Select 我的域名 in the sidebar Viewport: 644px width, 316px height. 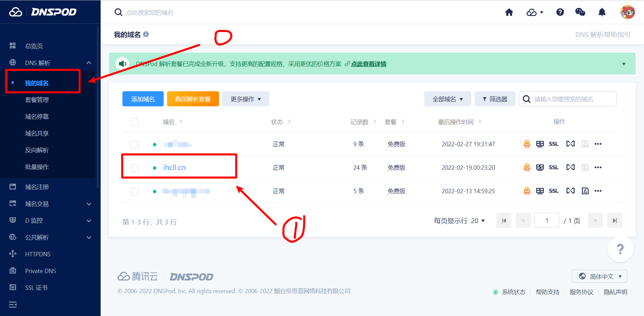[37, 83]
